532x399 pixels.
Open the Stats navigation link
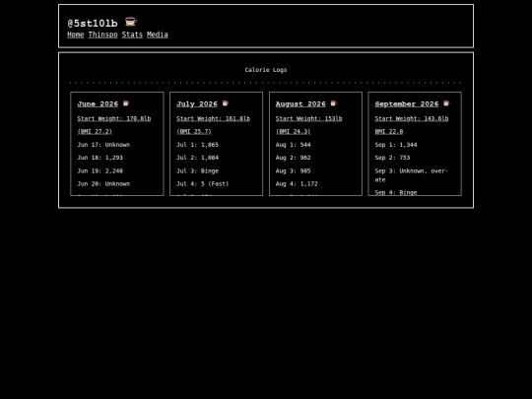tap(132, 34)
